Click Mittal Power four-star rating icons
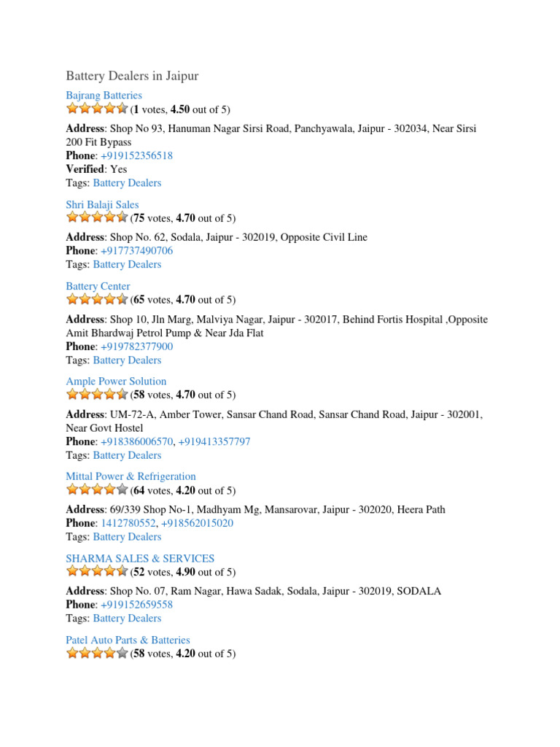This screenshot has height=747, width=560. [x=97, y=489]
